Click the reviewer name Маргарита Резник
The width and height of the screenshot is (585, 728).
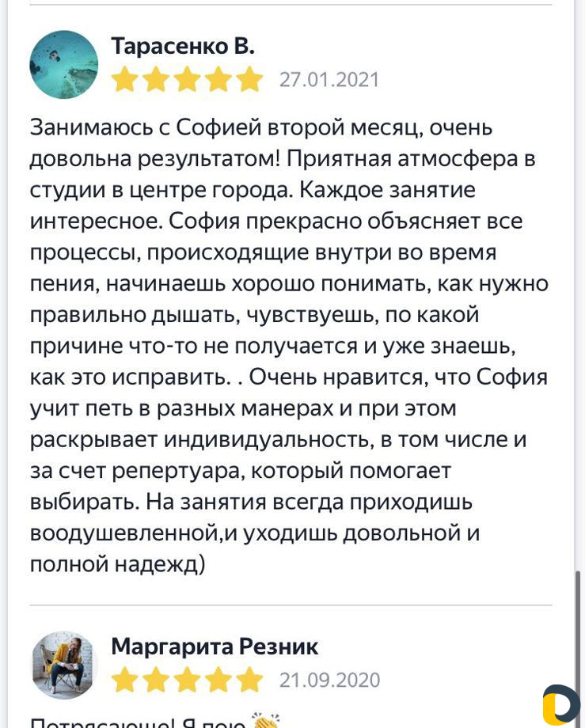click(x=215, y=646)
